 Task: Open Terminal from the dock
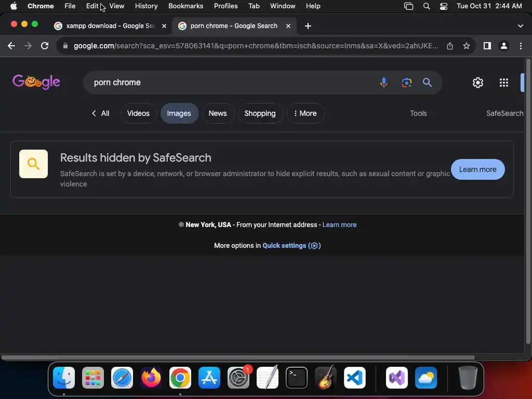pyautogui.click(x=297, y=378)
